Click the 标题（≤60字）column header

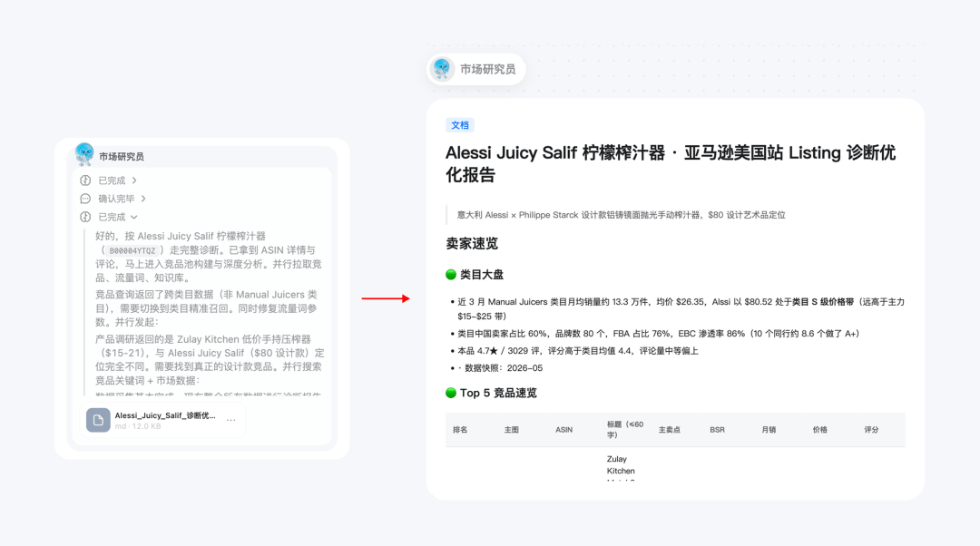coord(625,429)
